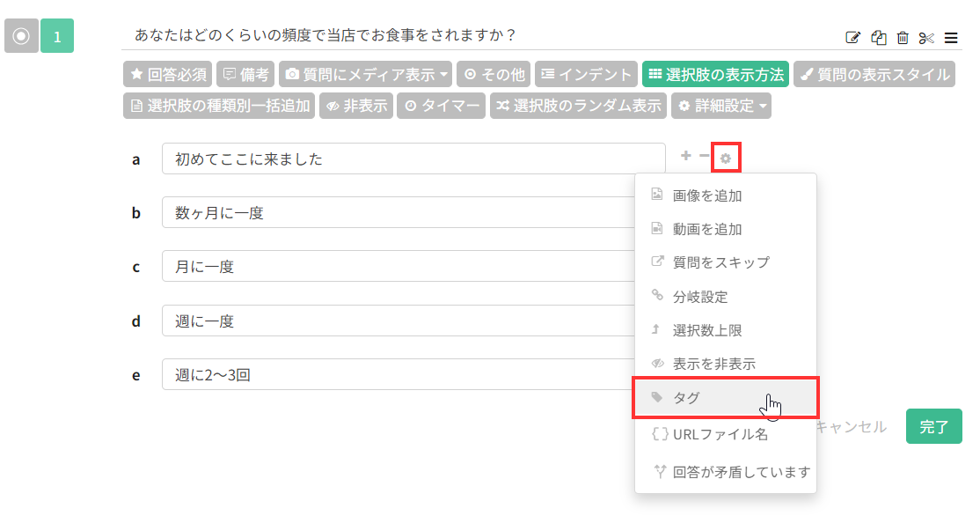Image resolution: width=980 pixels, height=516 pixels.
Task: Expand the 詳細設定 dropdown
Action: (x=721, y=106)
